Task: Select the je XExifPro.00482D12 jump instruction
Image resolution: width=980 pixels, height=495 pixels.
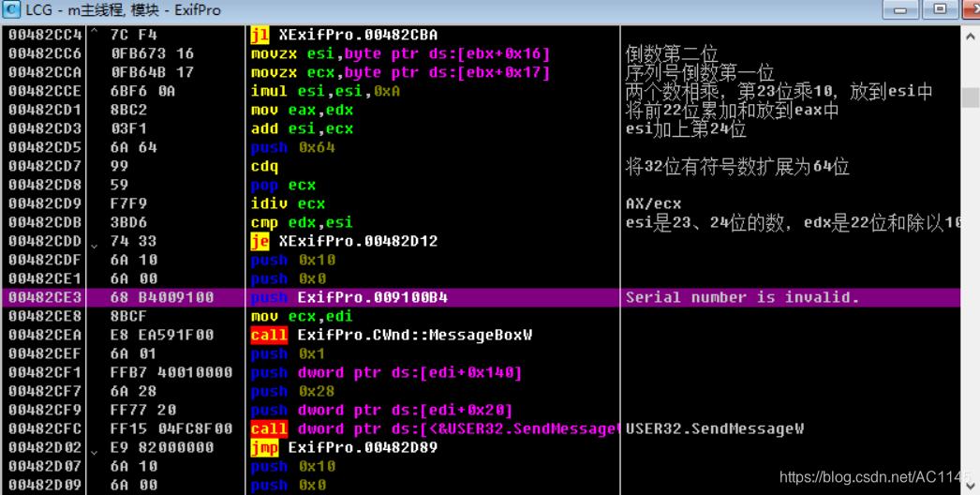Action: 345,241
